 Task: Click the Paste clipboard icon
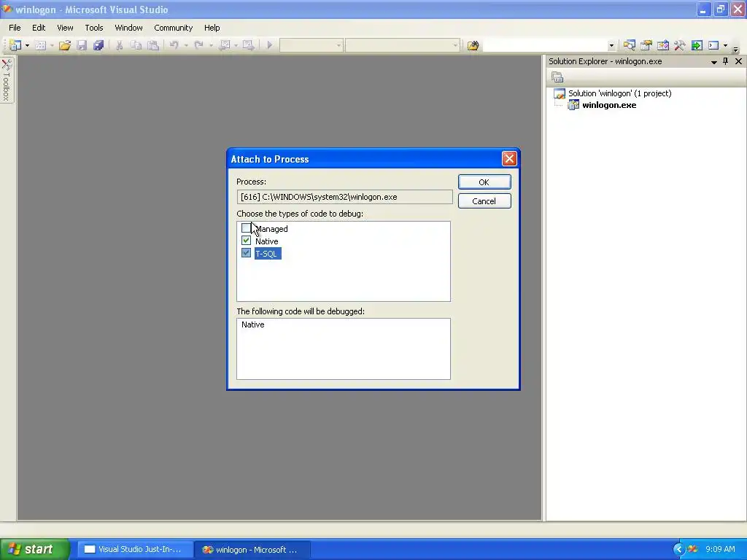point(153,45)
